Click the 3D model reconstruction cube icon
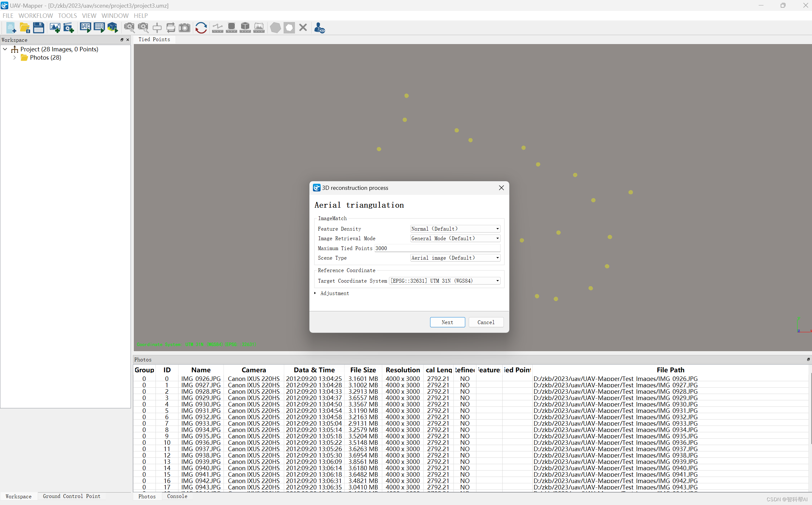The width and height of the screenshot is (812, 505). tap(113, 28)
